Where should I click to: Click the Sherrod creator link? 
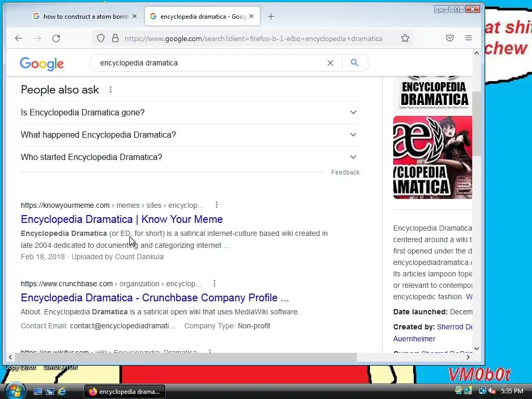455,327
